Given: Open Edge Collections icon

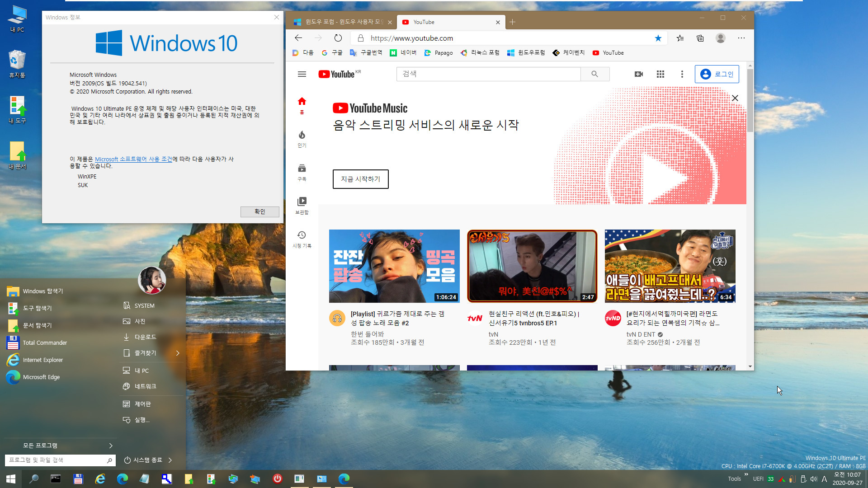Looking at the screenshot, I should 700,38.
